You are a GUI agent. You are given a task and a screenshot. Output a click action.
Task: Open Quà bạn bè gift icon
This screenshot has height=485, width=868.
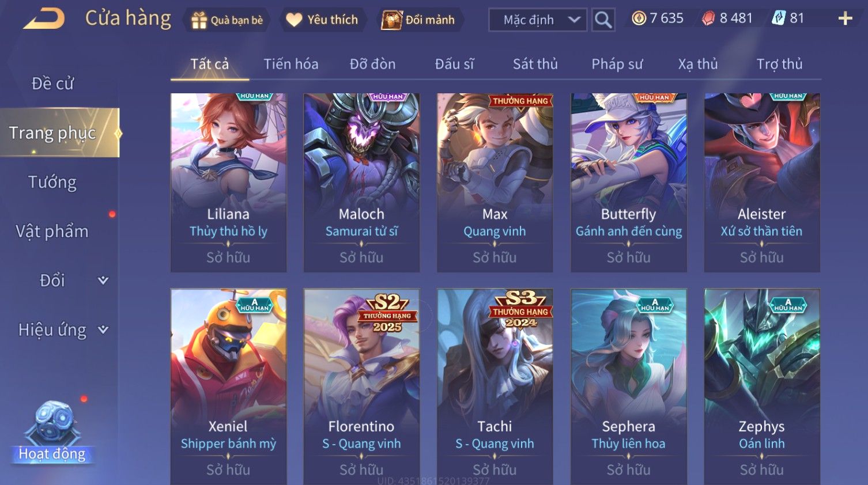pyautogui.click(x=199, y=20)
